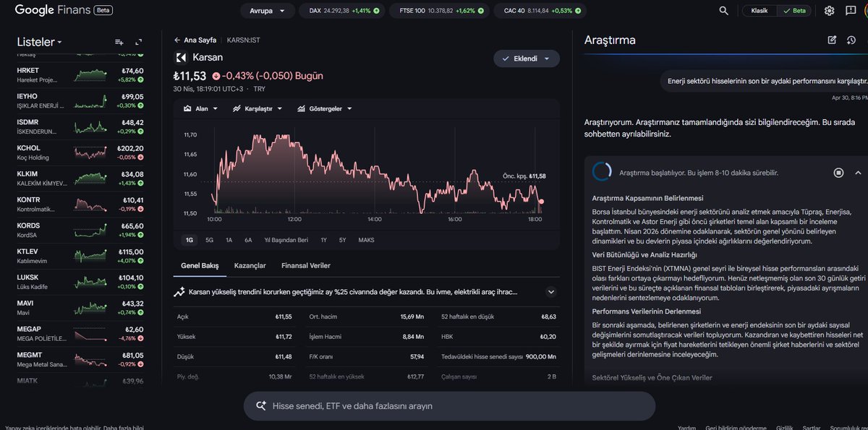Screen dimensions: 868x430
Task: Open the Listeler dropdown
Action: (38, 43)
